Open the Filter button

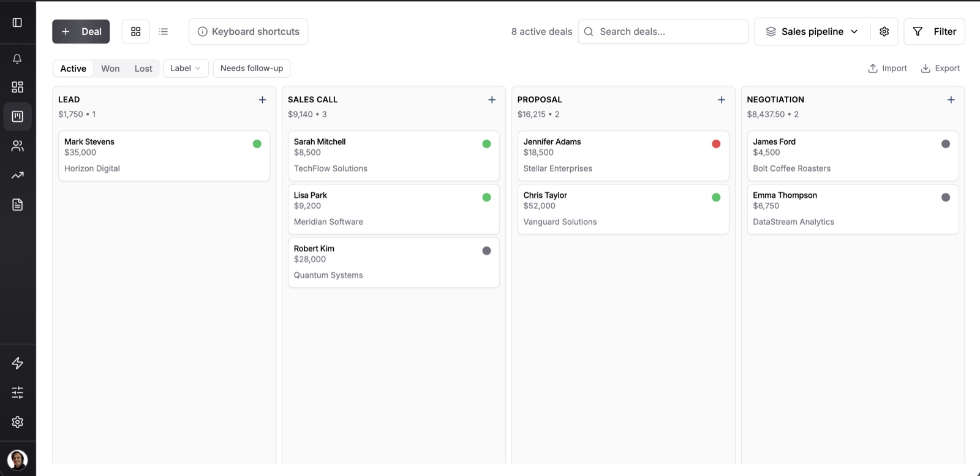coord(934,32)
